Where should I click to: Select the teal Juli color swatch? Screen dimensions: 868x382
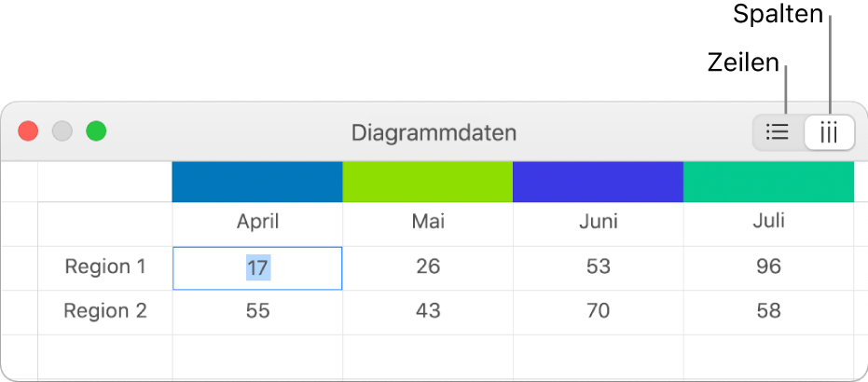(x=768, y=182)
